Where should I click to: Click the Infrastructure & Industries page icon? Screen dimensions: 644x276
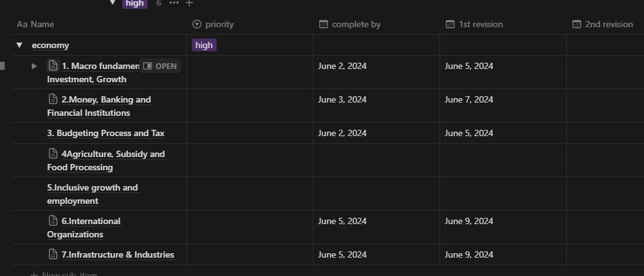[x=53, y=254]
